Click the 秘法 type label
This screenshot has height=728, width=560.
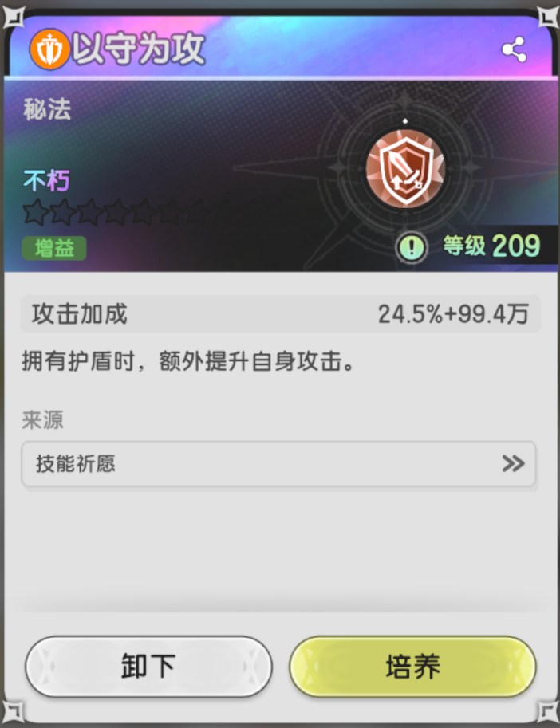[x=47, y=109]
